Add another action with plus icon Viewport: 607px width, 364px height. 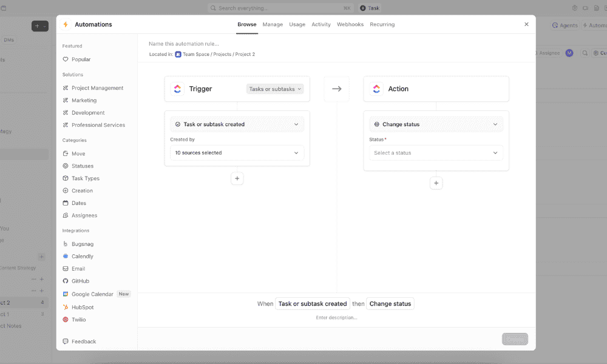[x=436, y=183]
